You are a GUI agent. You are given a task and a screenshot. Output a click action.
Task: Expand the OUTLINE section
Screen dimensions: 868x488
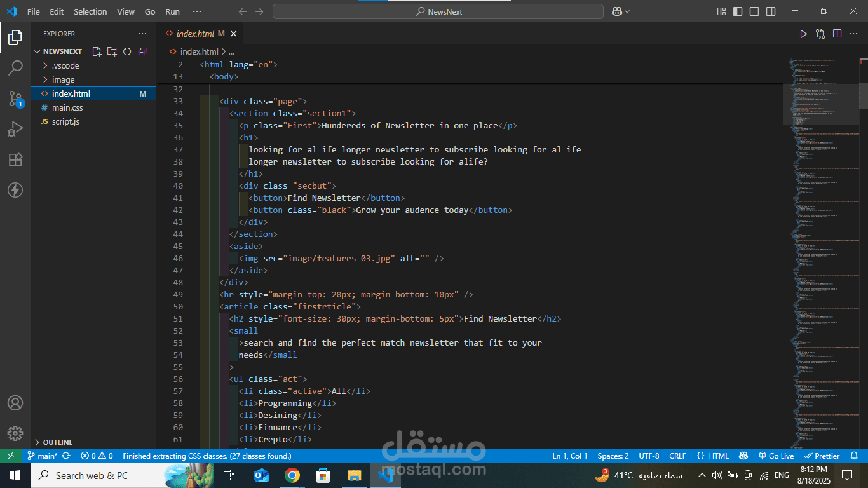click(57, 442)
